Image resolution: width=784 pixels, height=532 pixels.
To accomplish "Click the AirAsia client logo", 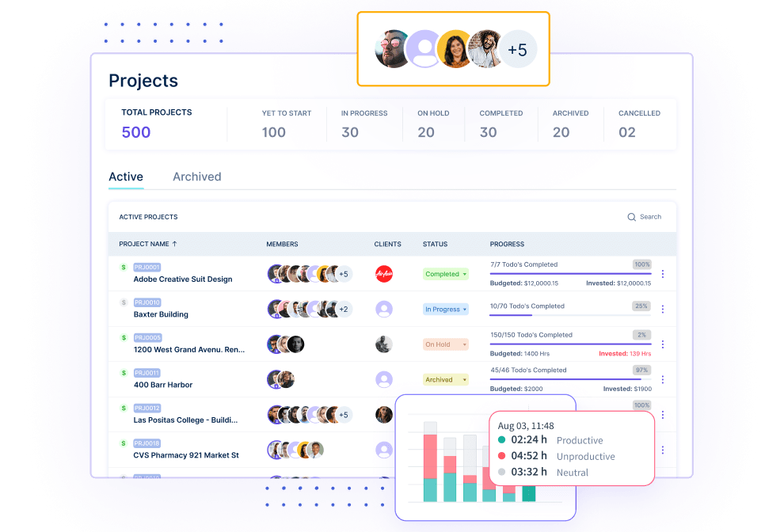I will point(384,274).
